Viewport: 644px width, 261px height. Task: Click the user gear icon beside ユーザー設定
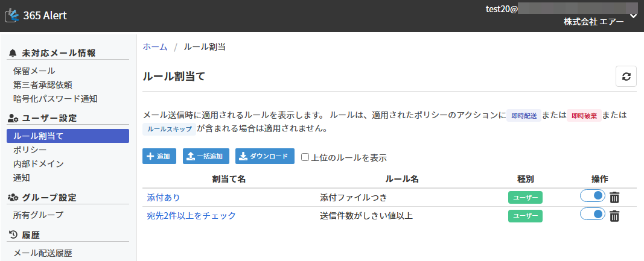(x=13, y=118)
